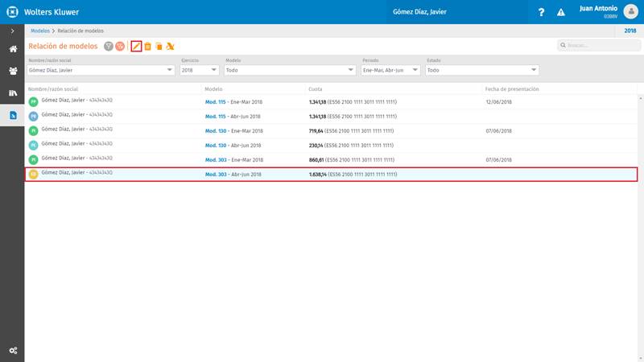
Task: Click status badge of Mod. 303 Abr-Jun row
Action: pyautogui.click(x=33, y=174)
